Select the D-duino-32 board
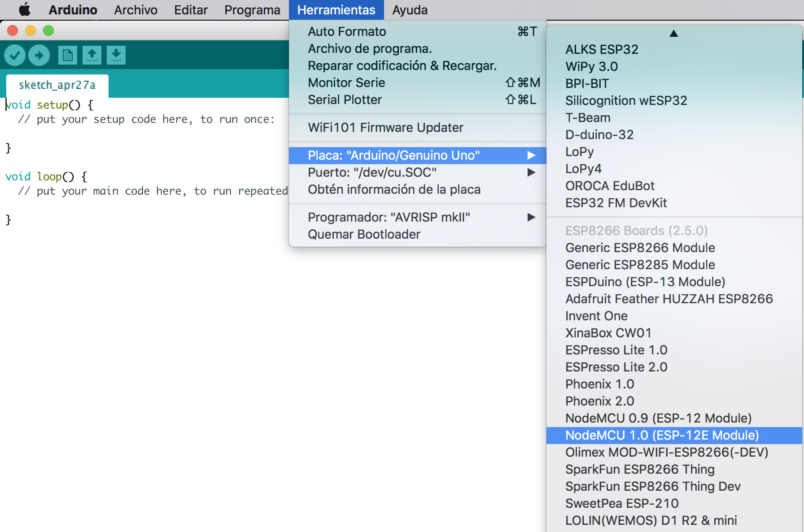 [x=674, y=135]
